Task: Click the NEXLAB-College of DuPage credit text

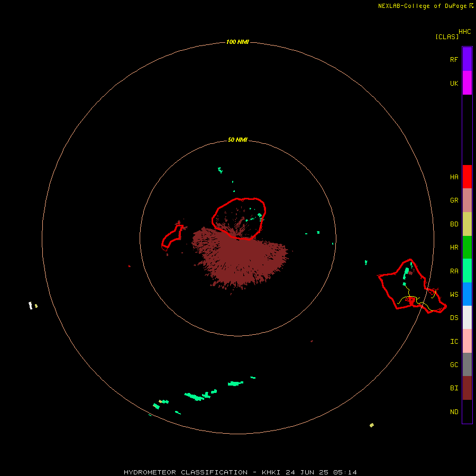Action: coord(422,6)
